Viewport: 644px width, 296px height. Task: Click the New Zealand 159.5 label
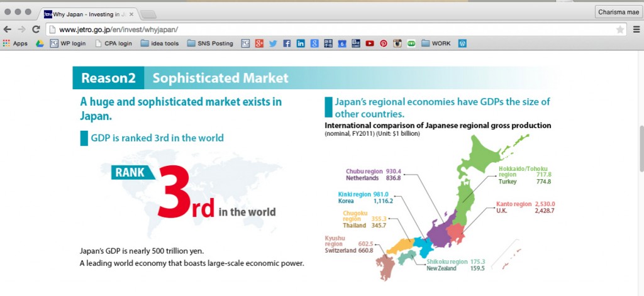coord(455,268)
